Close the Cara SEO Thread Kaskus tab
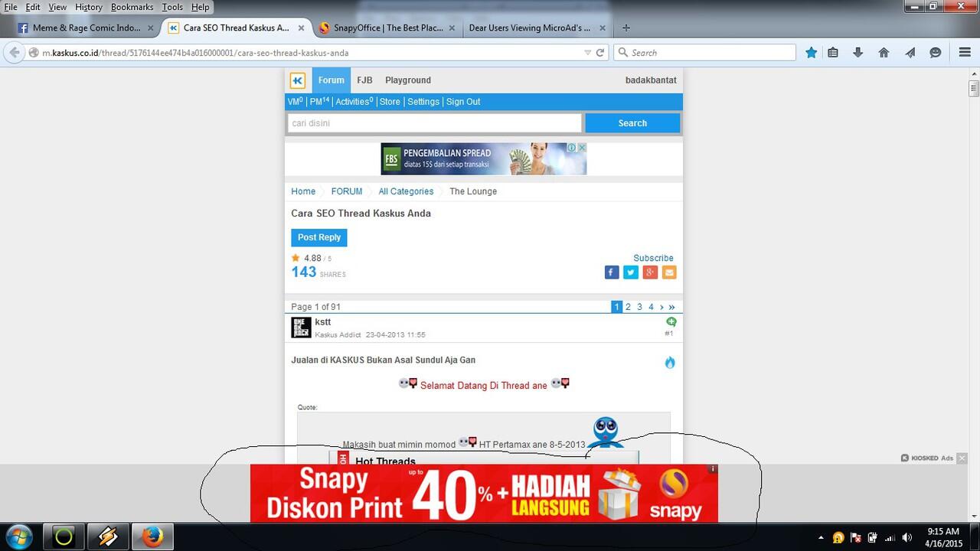Screen dimensions: 980x551 pyautogui.click(x=301, y=28)
